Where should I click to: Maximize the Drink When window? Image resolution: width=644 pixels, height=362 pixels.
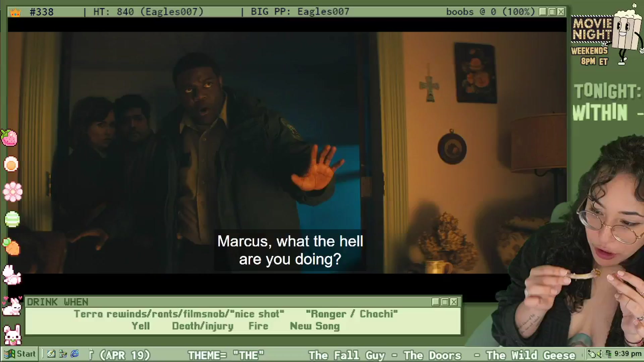click(x=445, y=302)
